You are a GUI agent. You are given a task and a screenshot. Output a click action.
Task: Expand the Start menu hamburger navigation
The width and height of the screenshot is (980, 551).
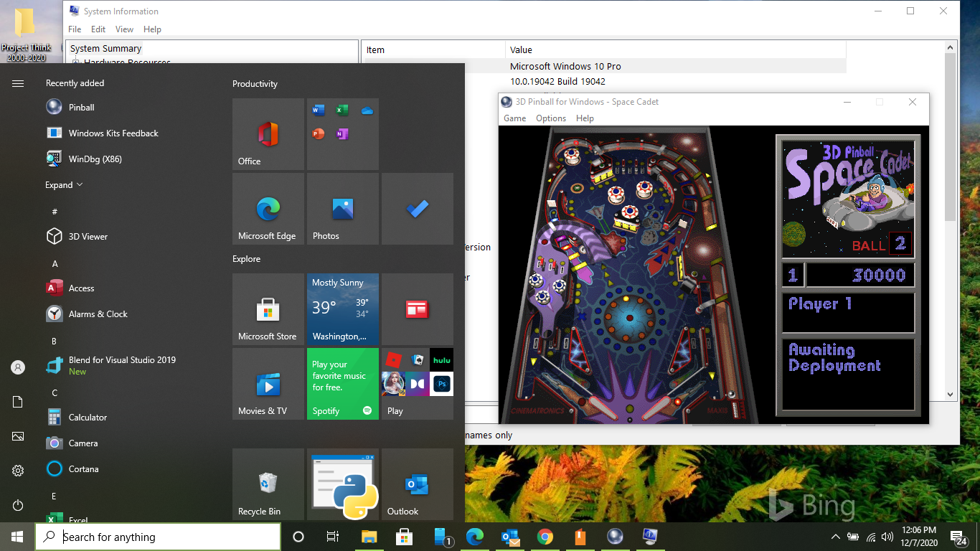pos(18,83)
